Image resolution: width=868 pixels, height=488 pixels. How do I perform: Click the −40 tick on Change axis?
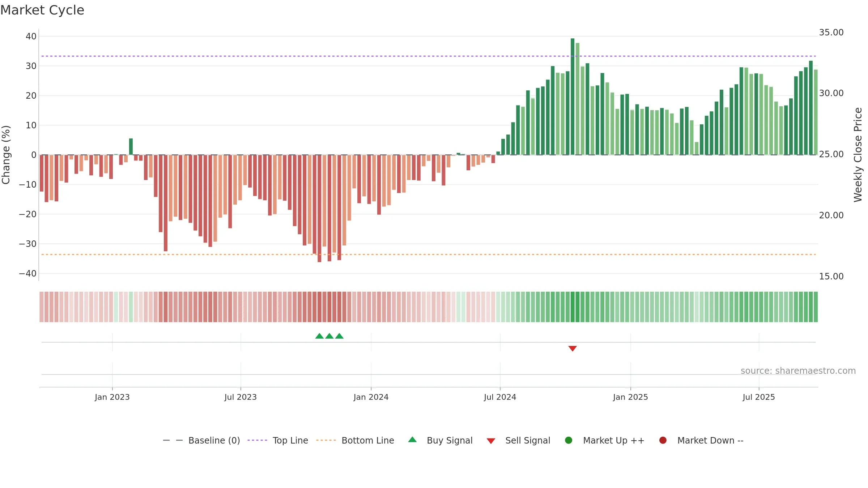click(28, 274)
